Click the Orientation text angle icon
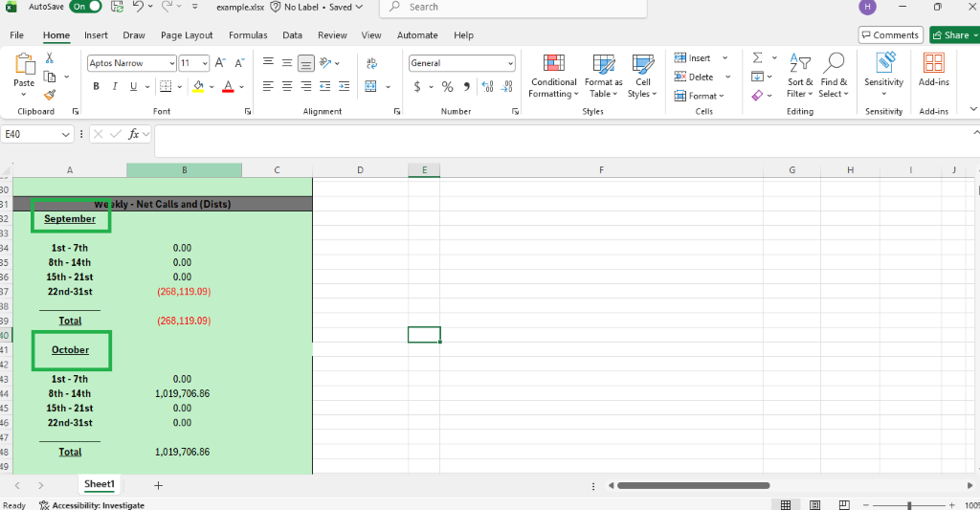Viewport: 980px width, 510px height. (325, 62)
